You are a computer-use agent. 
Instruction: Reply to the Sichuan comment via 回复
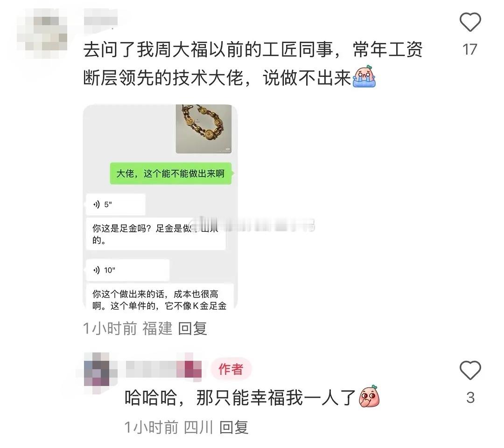(x=234, y=427)
